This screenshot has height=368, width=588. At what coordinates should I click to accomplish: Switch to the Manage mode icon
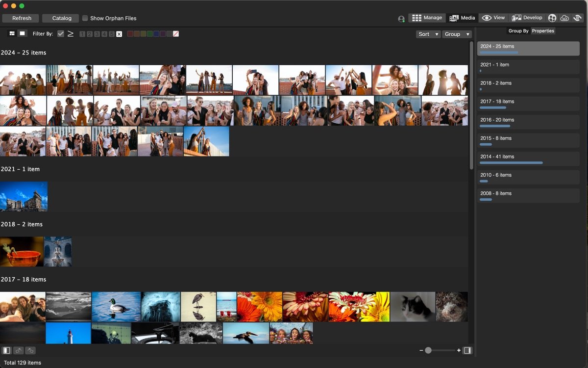(427, 18)
